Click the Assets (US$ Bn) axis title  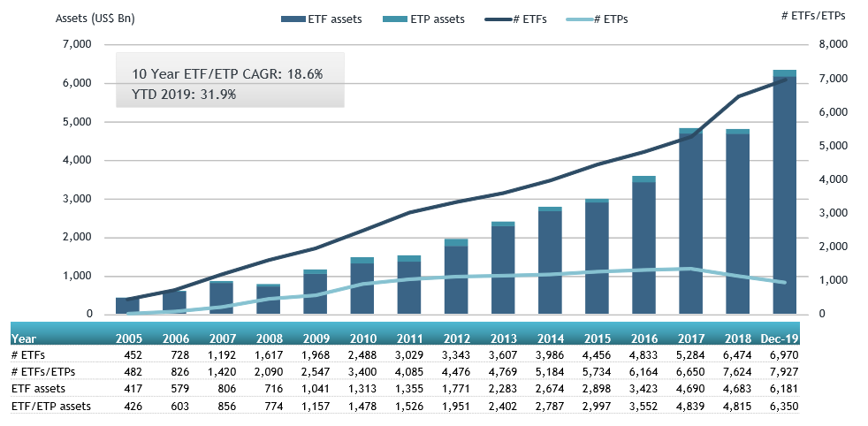click(x=95, y=18)
